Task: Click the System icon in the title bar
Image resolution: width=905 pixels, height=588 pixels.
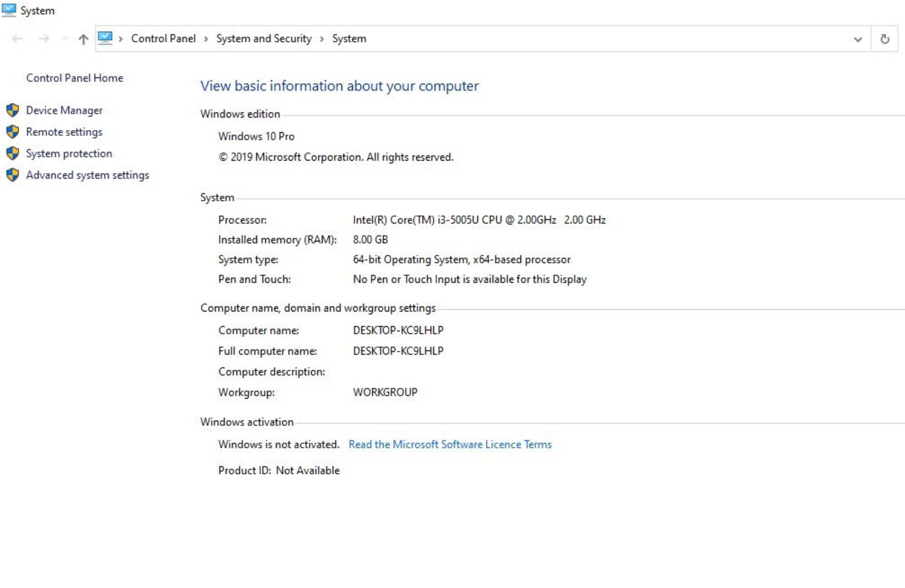Action: pyautogui.click(x=9, y=10)
